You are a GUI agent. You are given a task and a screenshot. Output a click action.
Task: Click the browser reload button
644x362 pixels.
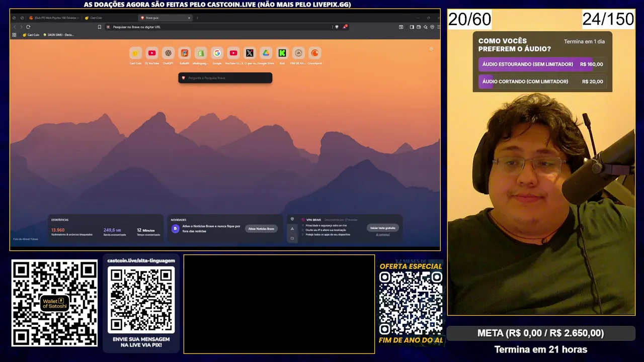[28, 27]
